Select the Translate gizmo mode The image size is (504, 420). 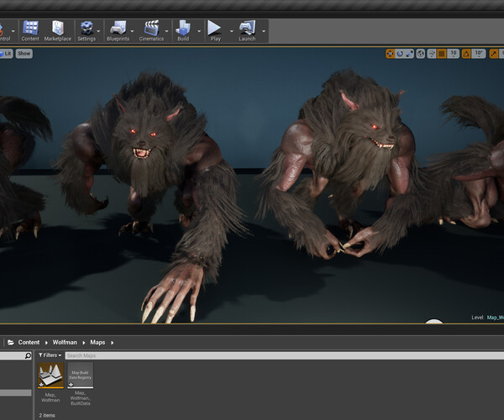391,54
